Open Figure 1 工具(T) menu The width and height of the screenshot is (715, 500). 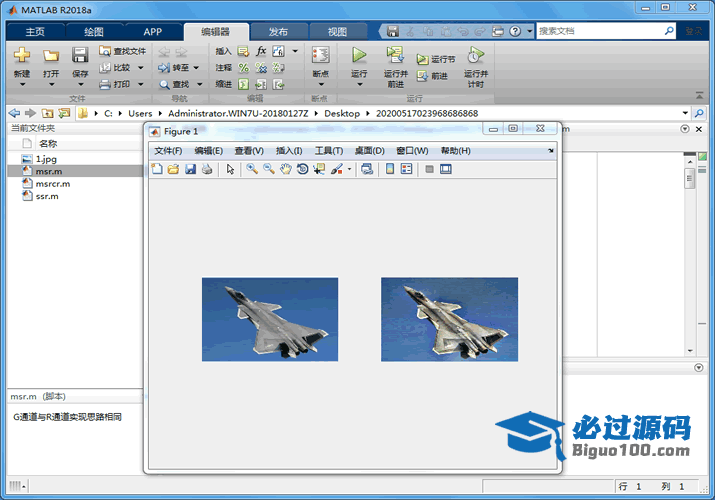[x=329, y=151]
